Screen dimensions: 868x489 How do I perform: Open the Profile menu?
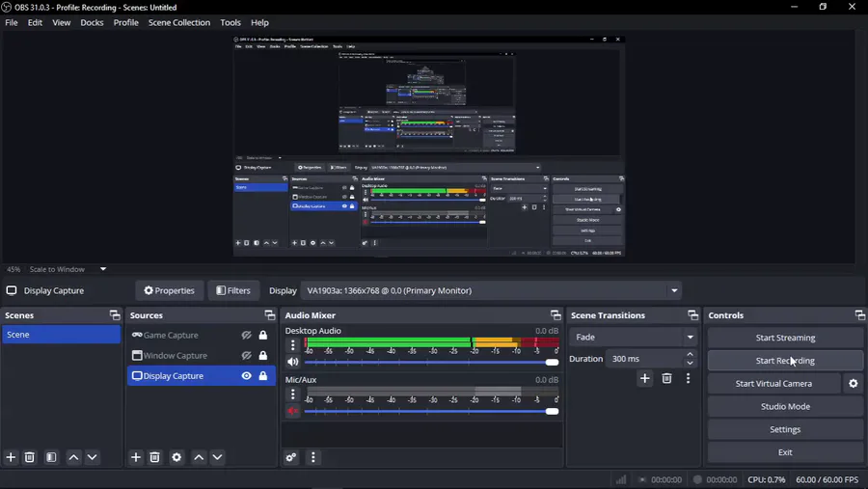[126, 23]
